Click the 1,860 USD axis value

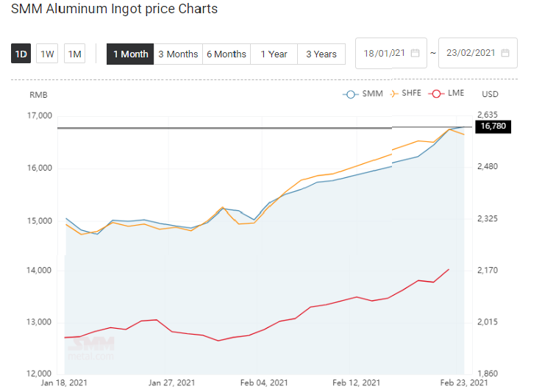pos(488,374)
